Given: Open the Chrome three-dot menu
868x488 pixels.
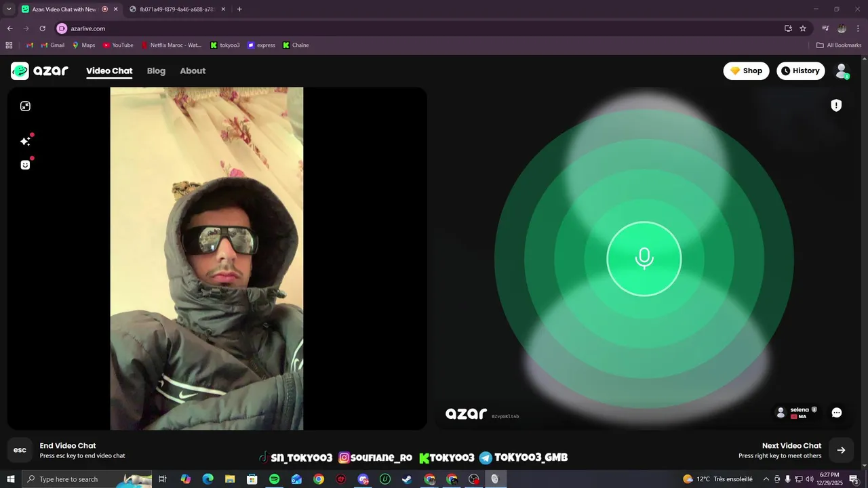Looking at the screenshot, I should click(858, 28).
